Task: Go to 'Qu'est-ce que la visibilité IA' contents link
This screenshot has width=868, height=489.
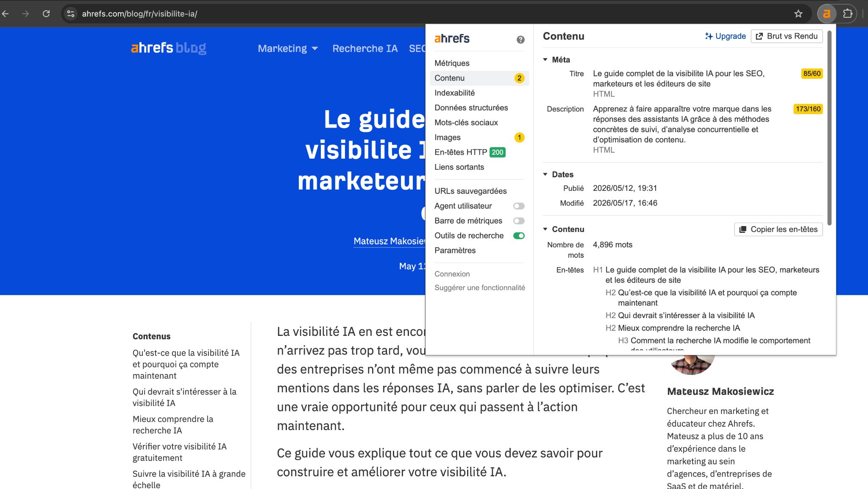Action: click(x=186, y=364)
